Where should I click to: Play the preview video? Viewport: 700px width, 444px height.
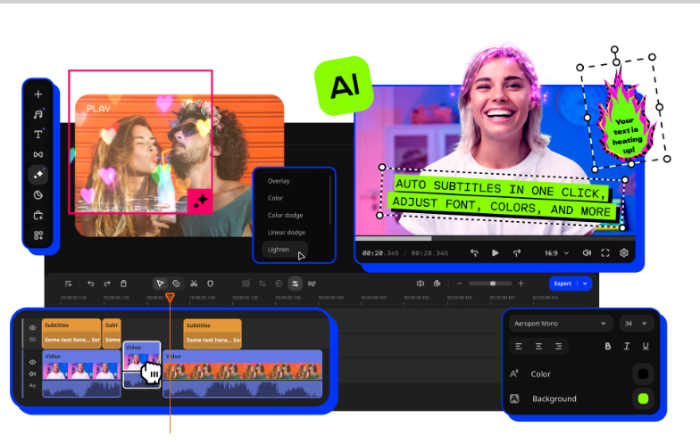pyautogui.click(x=495, y=253)
